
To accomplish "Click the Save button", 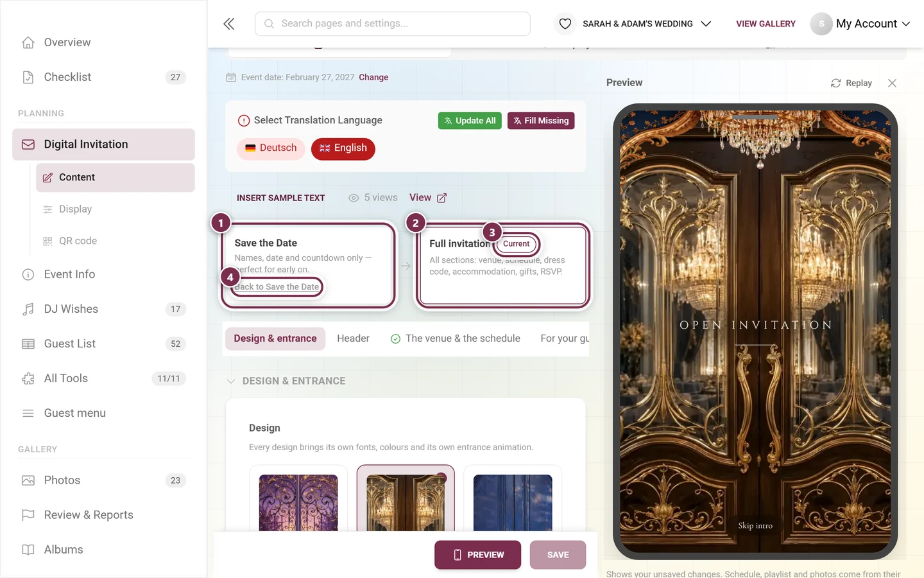I will coord(558,555).
